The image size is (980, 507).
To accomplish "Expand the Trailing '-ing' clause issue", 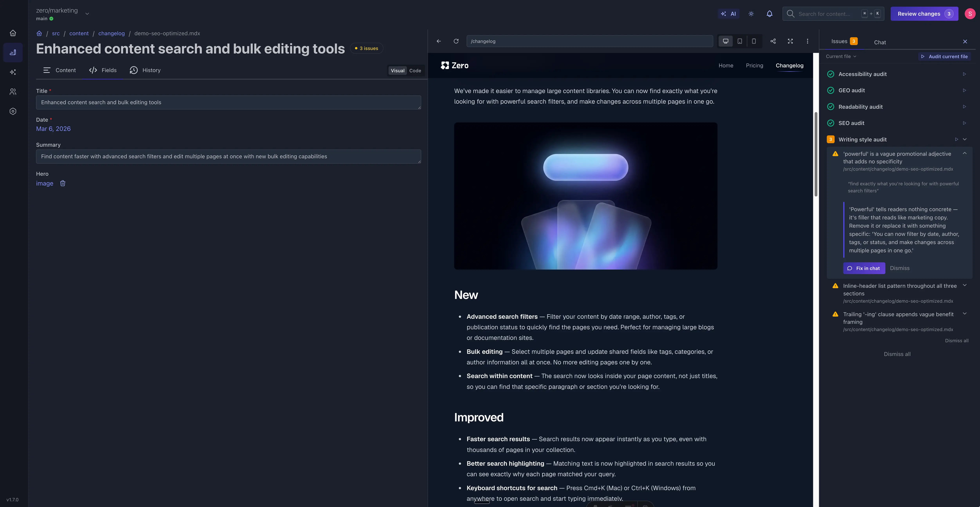I will 965,314.
